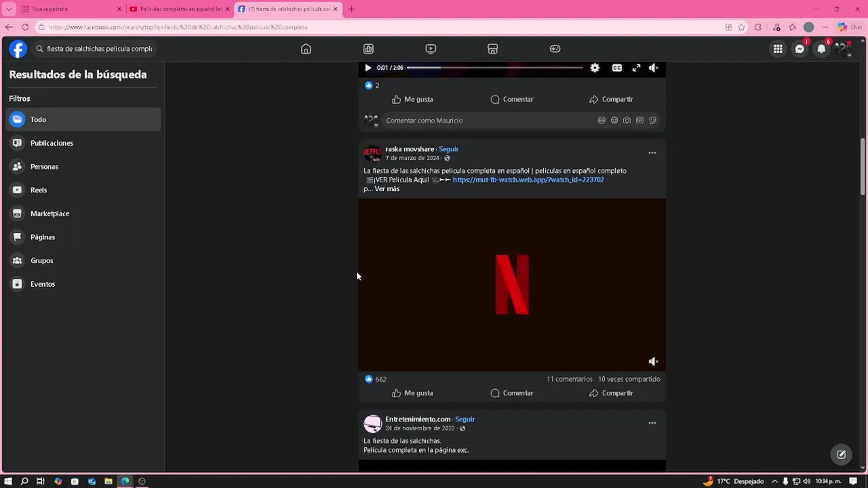Click Compartir on the top video post
Viewport: 868px width, 488px height.
click(611, 99)
